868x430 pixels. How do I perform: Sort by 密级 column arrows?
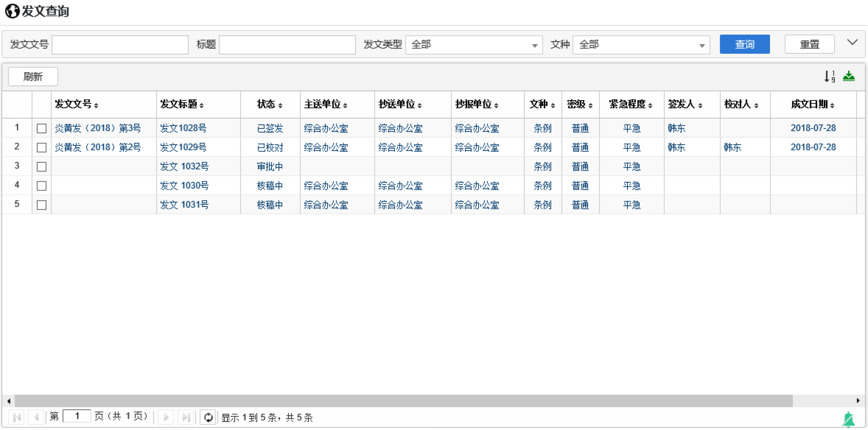[x=591, y=105]
